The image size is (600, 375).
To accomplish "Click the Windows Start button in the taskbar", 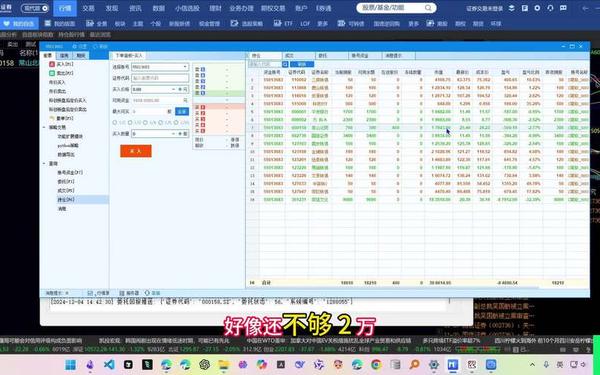I will tap(70, 365).
